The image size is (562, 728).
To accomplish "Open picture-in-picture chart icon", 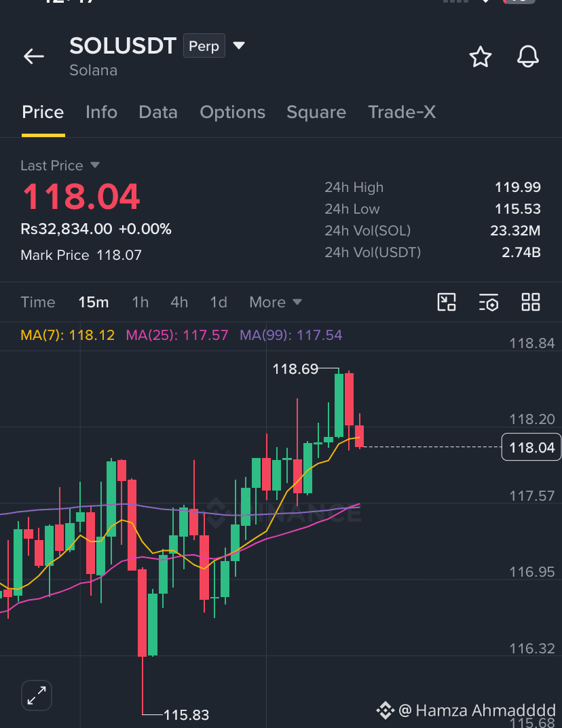I will tap(447, 302).
